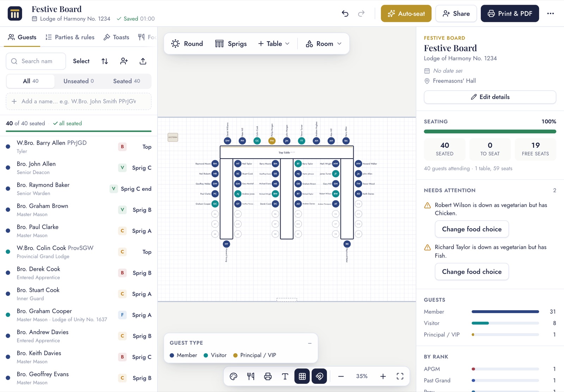Open the Table dropdown
The height and width of the screenshot is (392, 564).
pyautogui.click(x=274, y=44)
